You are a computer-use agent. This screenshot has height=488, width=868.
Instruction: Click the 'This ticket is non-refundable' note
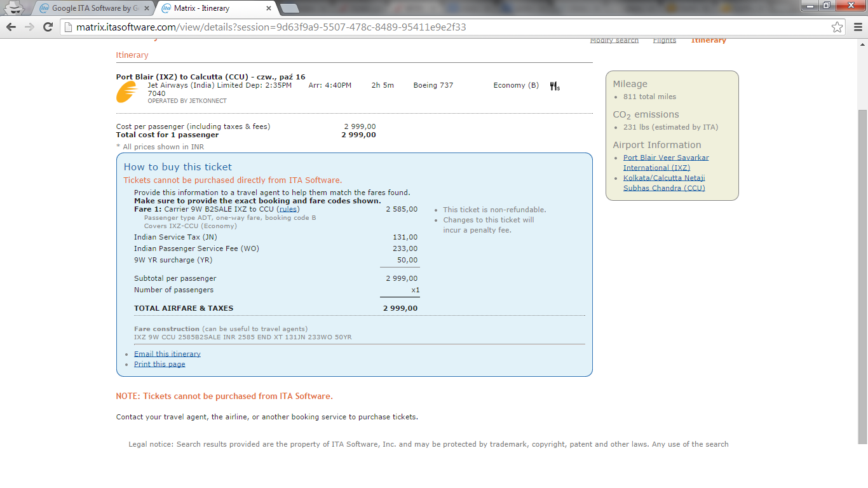[495, 210]
